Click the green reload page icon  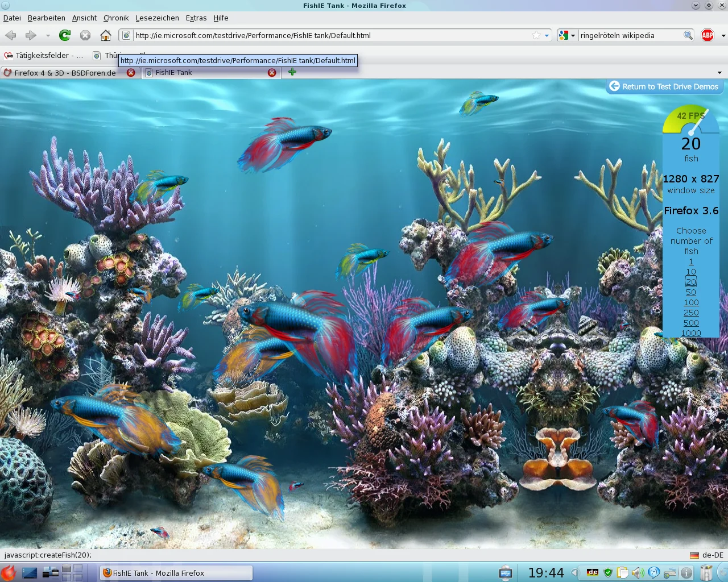click(x=65, y=35)
